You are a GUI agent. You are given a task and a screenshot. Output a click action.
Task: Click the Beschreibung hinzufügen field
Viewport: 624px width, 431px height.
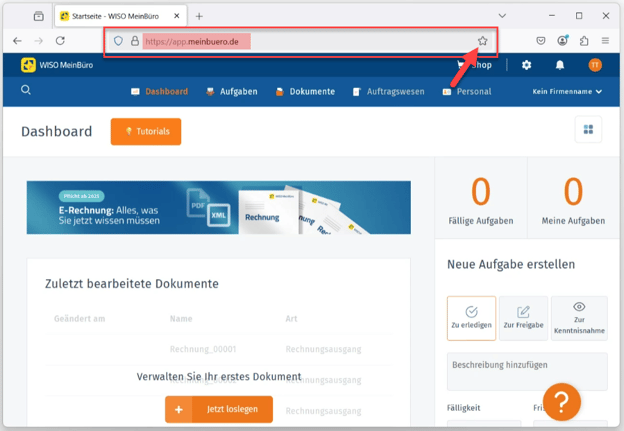pyautogui.click(x=526, y=371)
